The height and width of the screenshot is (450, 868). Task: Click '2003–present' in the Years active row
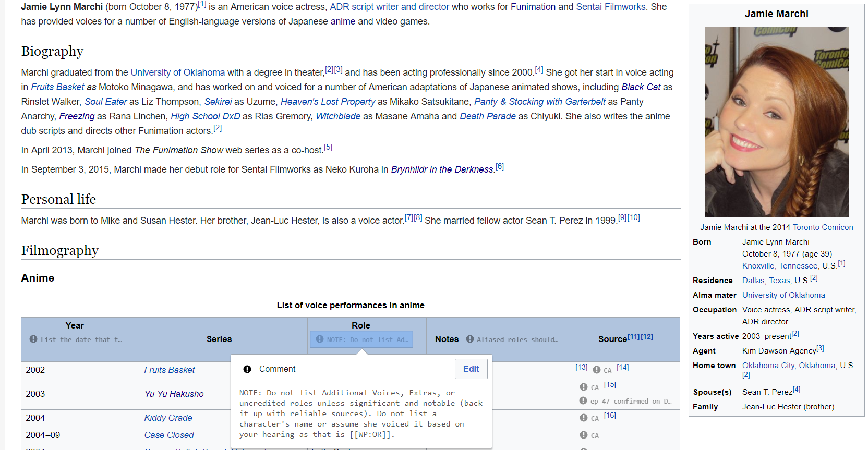point(767,336)
